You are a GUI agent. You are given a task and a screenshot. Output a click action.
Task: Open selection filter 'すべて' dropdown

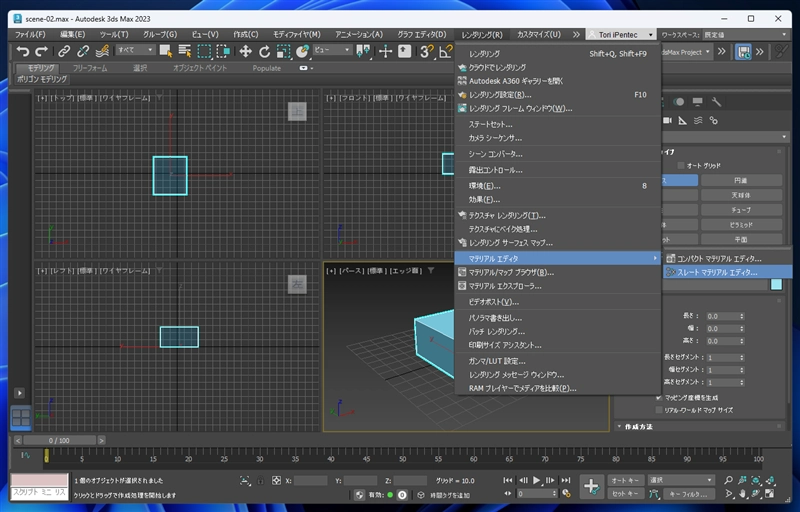coord(135,50)
